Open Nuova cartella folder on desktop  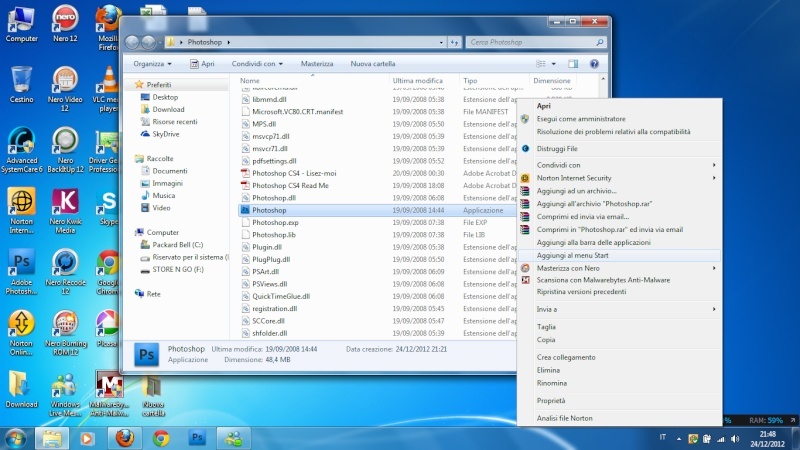[153, 396]
